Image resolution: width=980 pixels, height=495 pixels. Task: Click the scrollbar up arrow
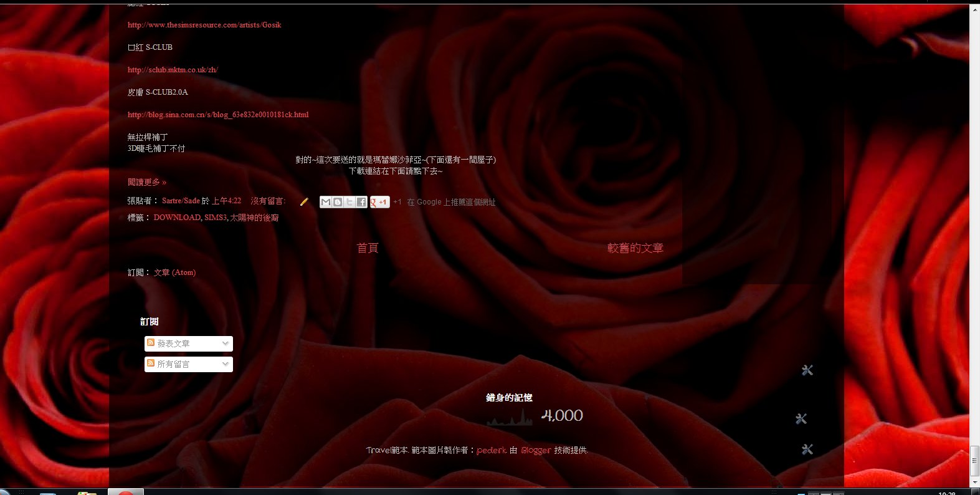pyautogui.click(x=974, y=9)
